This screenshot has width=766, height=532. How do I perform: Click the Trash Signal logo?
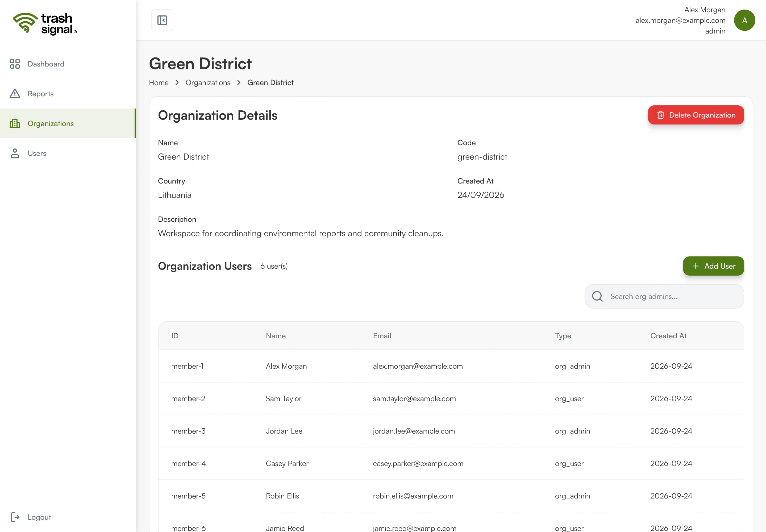45,24
